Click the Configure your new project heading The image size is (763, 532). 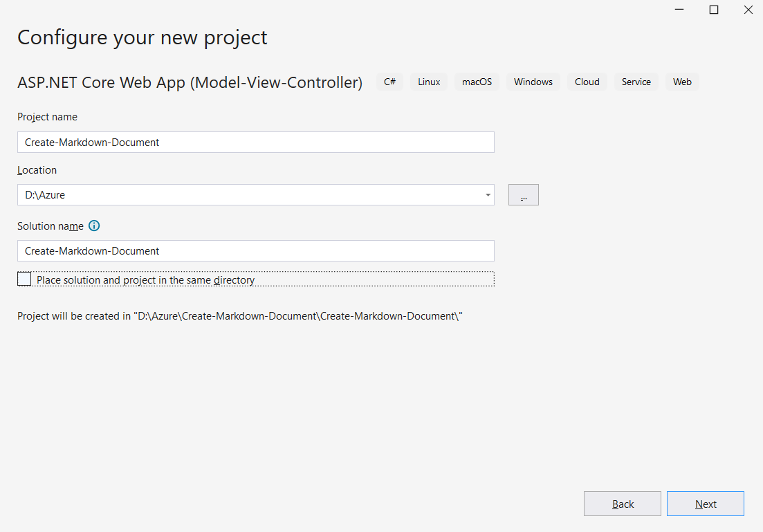[x=142, y=38]
